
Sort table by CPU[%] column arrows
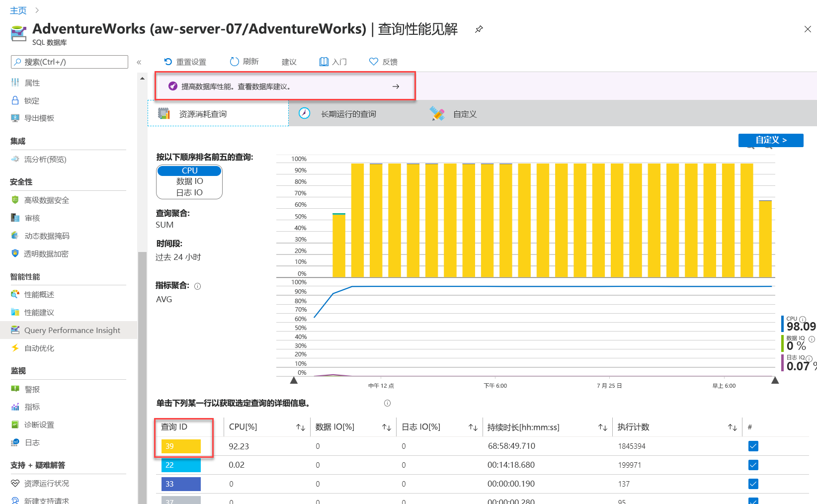301,427
